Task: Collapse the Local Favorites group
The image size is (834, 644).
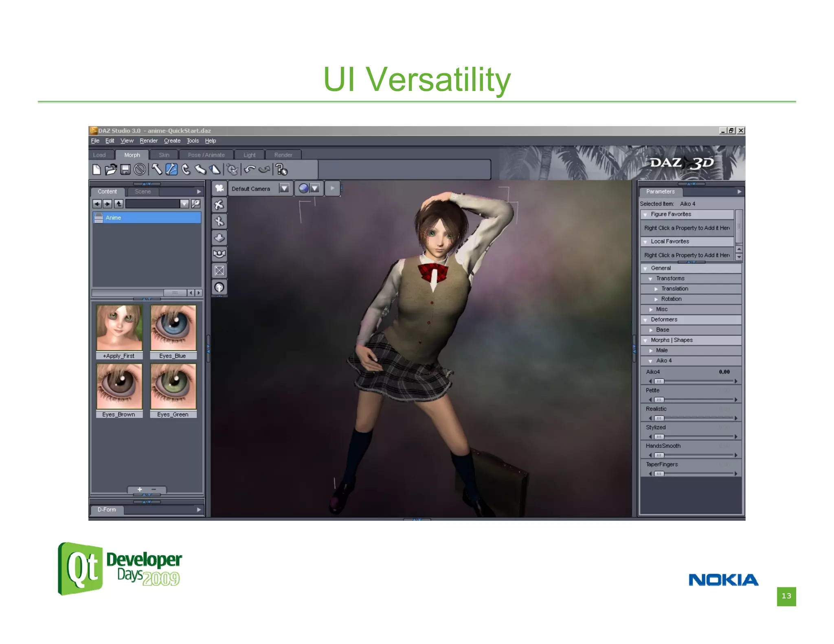Action: click(645, 242)
